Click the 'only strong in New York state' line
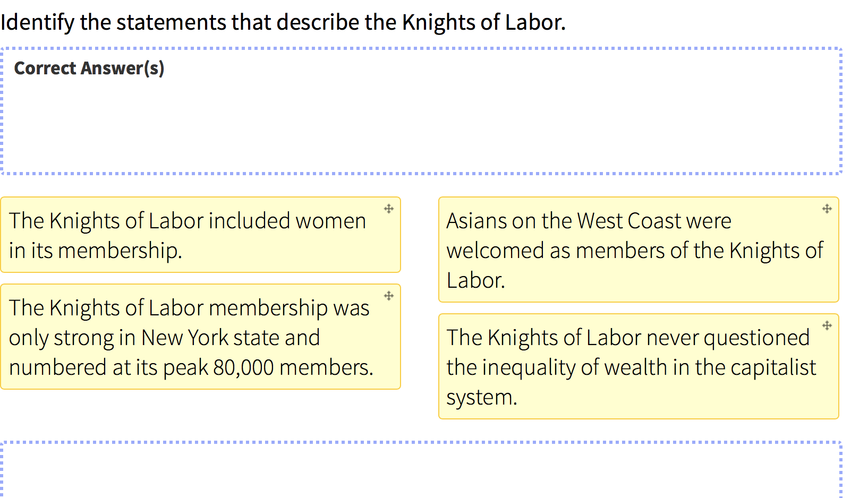The height and width of the screenshot is (498, 868). [165, 338]
